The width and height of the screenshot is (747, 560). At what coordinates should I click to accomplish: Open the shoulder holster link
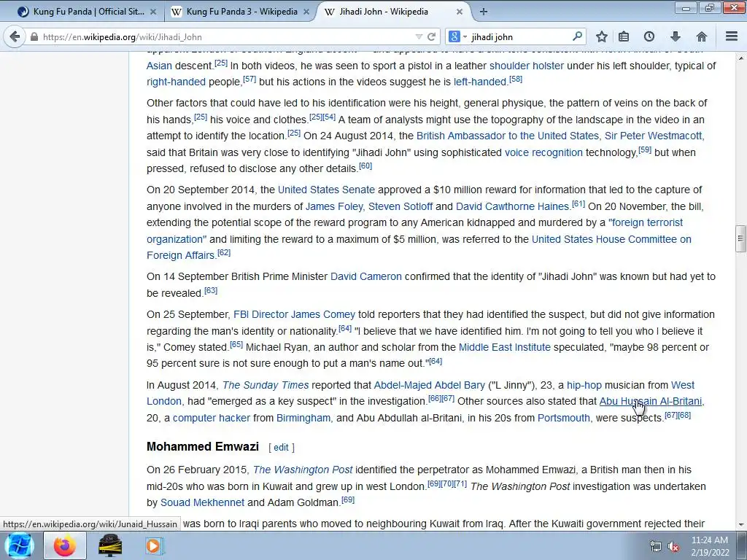point(527,66)
